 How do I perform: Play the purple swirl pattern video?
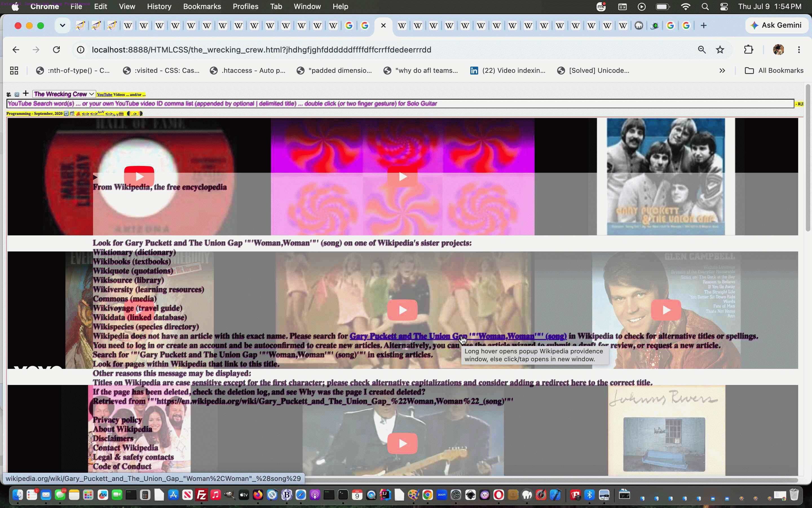[x=402, y=176]
